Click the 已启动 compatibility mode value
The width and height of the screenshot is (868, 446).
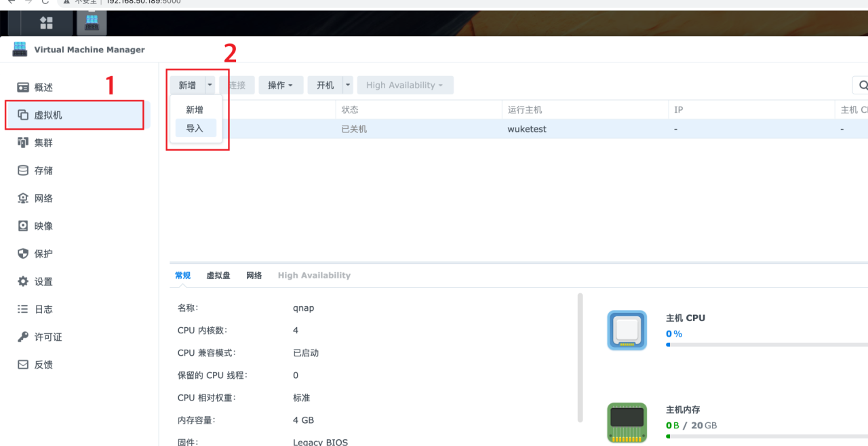(306, 353)
